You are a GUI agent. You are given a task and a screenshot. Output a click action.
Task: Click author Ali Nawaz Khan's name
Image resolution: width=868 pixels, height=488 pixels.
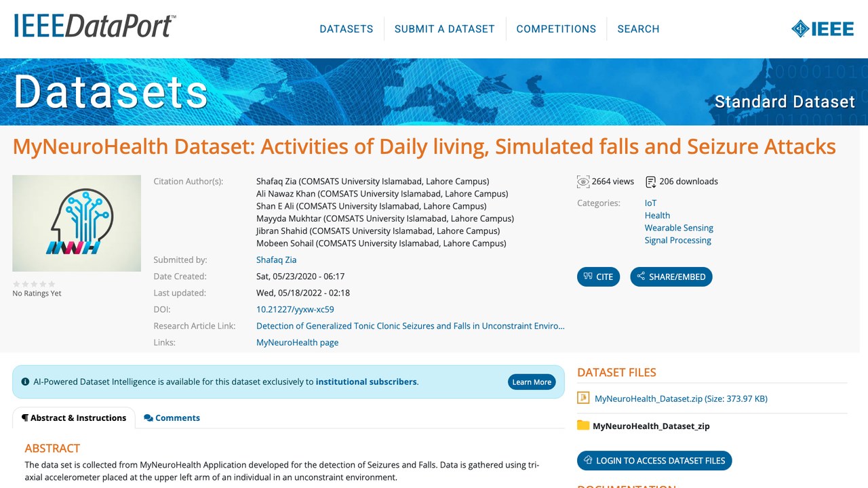click(285, 194)
